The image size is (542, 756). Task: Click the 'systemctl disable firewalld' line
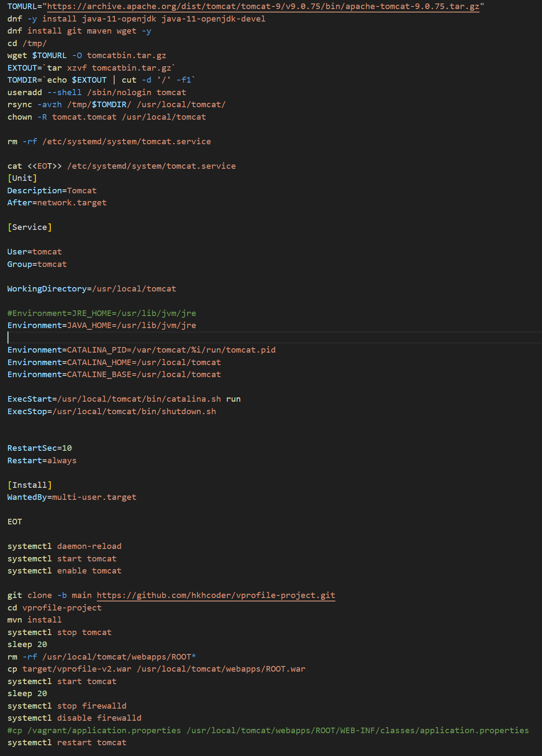pyautogui.click(x=74, y=718)
